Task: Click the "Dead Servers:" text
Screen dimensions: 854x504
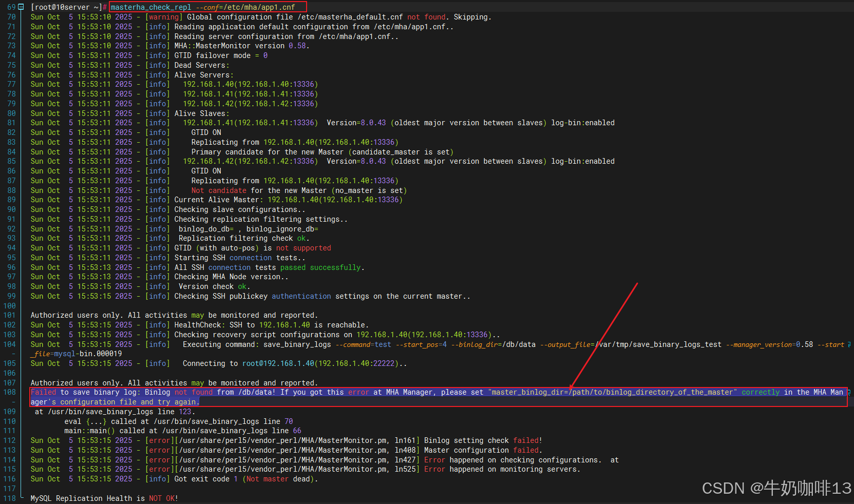Action: 202,65
